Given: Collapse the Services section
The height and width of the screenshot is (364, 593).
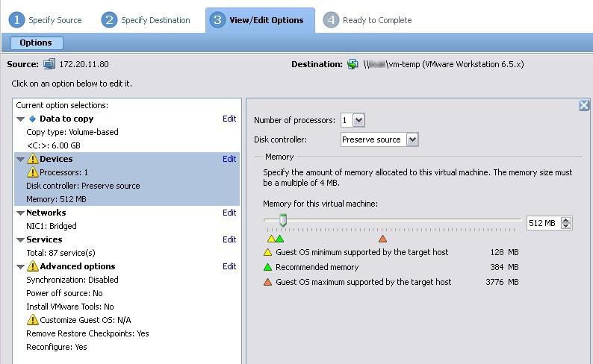Looking at the screenshot, I should coord(20,240).
